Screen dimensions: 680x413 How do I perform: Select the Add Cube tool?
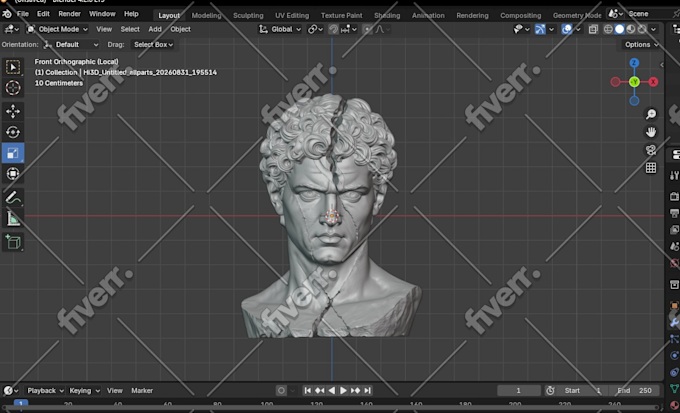(x=13, y=242)
